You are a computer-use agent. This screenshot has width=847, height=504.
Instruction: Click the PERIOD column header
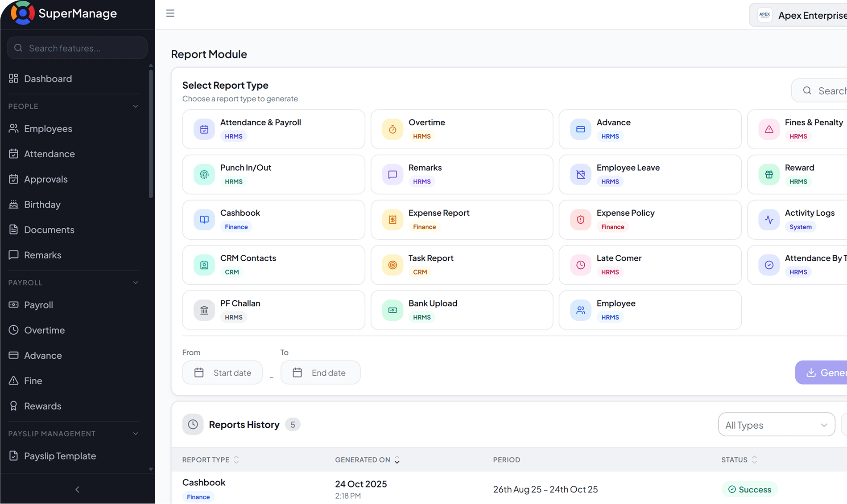point(507,460)
